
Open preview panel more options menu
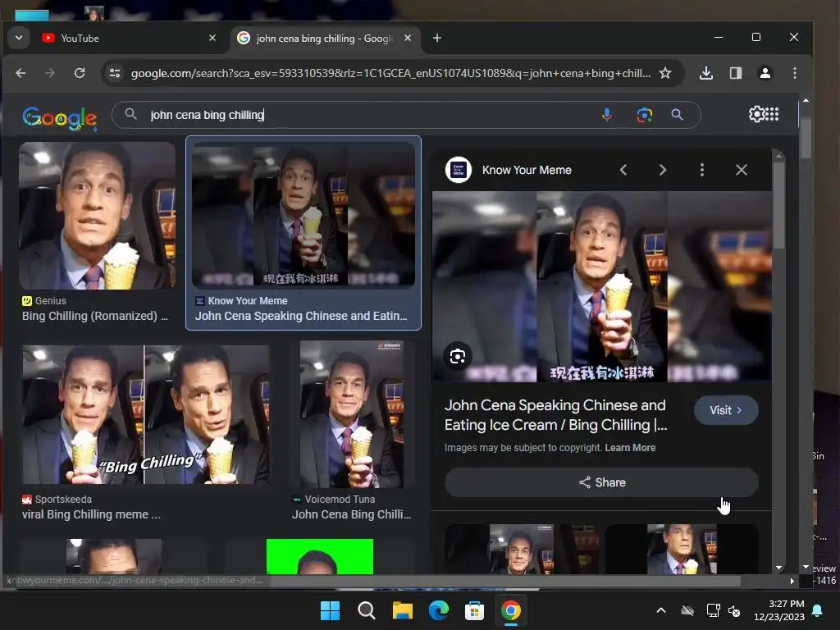click(702, 170)
